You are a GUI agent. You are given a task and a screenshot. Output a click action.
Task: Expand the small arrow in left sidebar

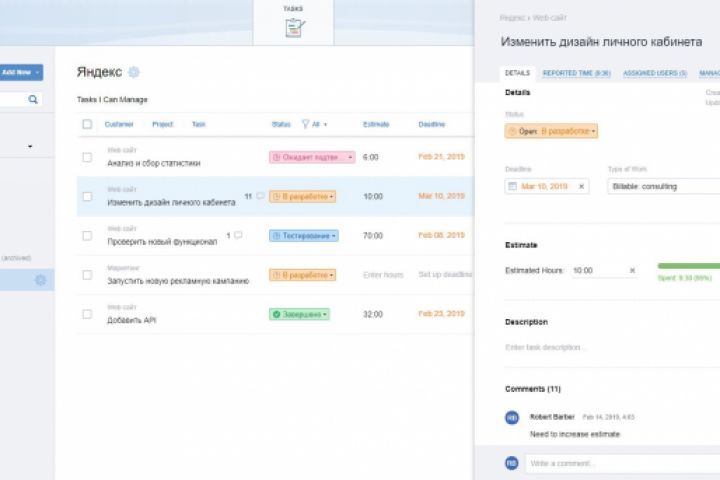pyautogui.click(x=30, y=146)
